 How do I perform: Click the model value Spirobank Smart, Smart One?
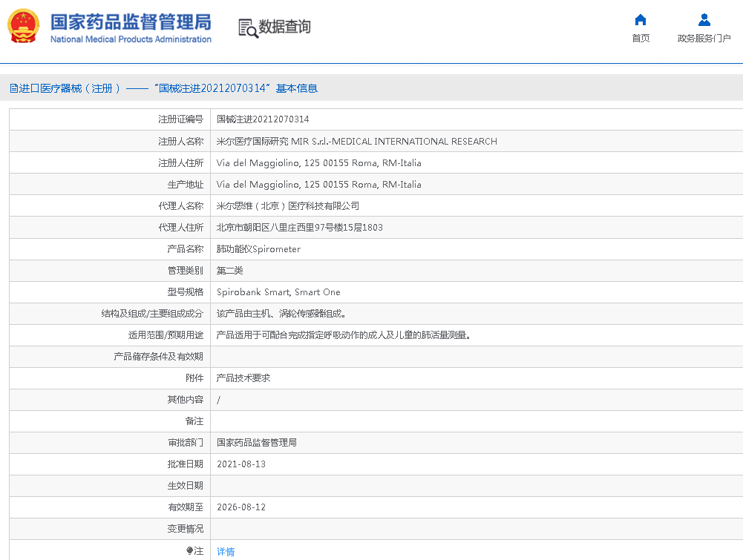278,292
